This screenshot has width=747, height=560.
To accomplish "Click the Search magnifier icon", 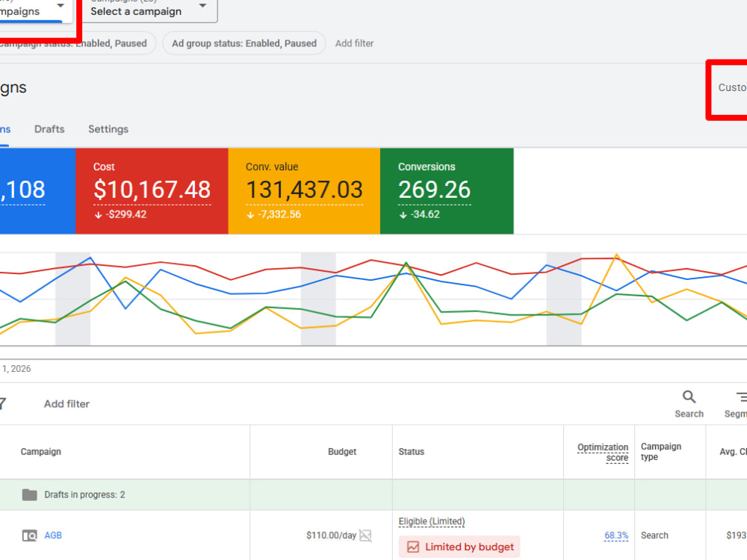I will click(x=689, y=397).
